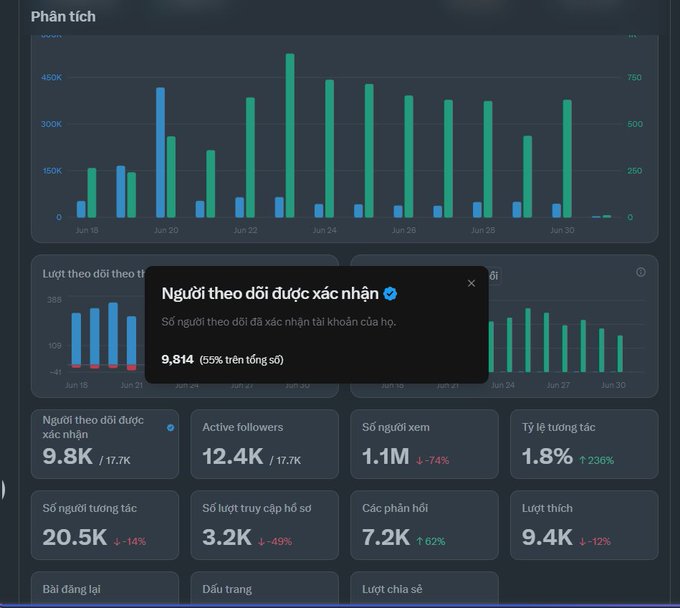Close the verified followers popup

tap(471, 283)
